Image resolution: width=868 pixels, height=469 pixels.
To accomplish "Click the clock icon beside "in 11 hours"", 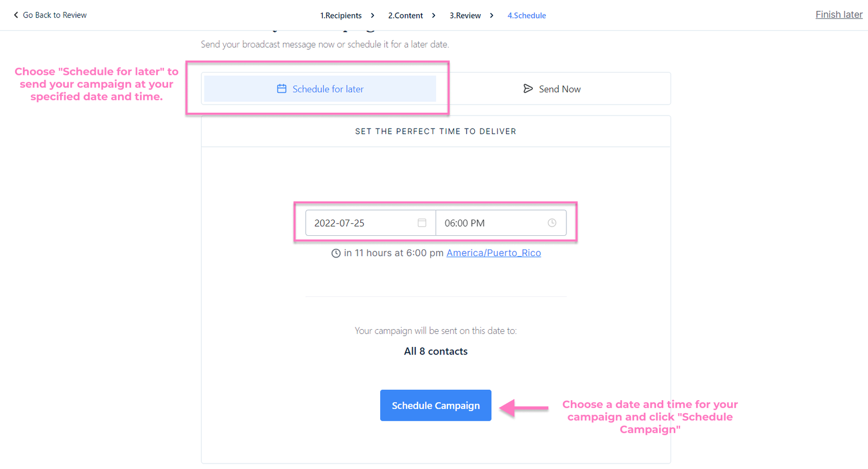I will coord(336,253).
